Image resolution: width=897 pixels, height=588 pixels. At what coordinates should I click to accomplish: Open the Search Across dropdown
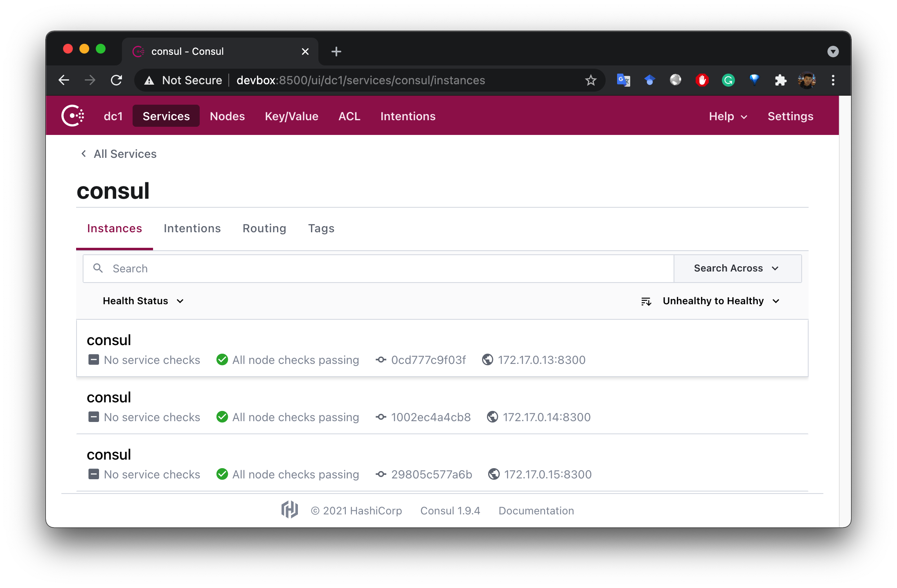[x=737, y=268]
